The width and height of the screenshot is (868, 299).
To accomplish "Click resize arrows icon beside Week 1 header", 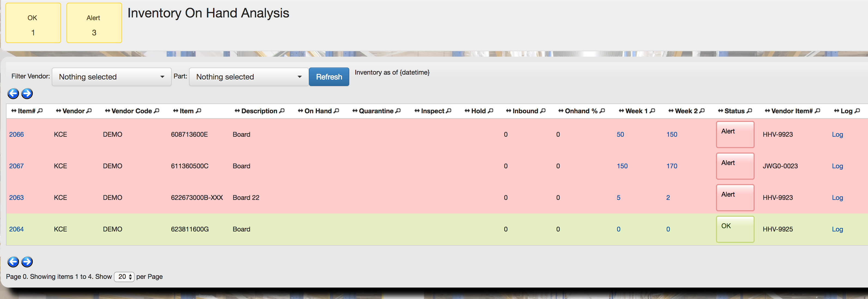I will [x=621, y=111].
